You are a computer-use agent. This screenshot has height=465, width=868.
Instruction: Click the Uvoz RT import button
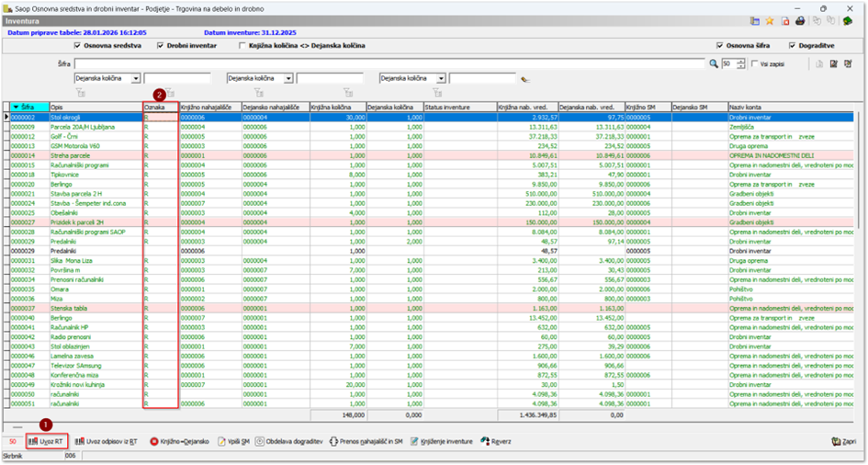(46, 442)
